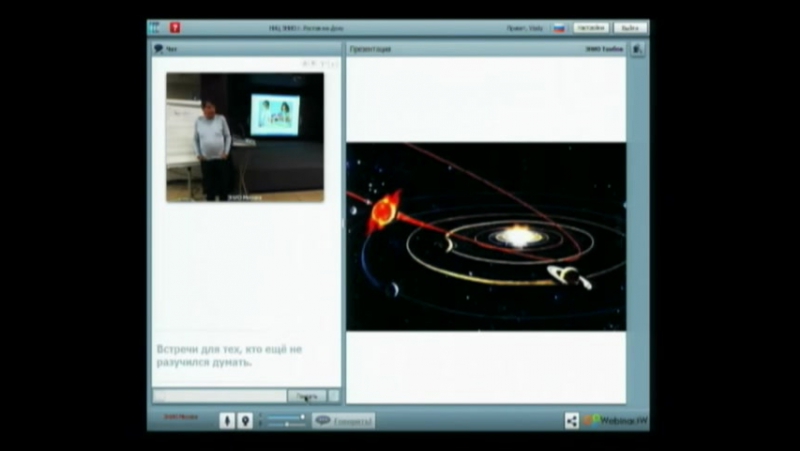Click the share icon at bottom right
The image size is (800, 451).
click(572, 421)
